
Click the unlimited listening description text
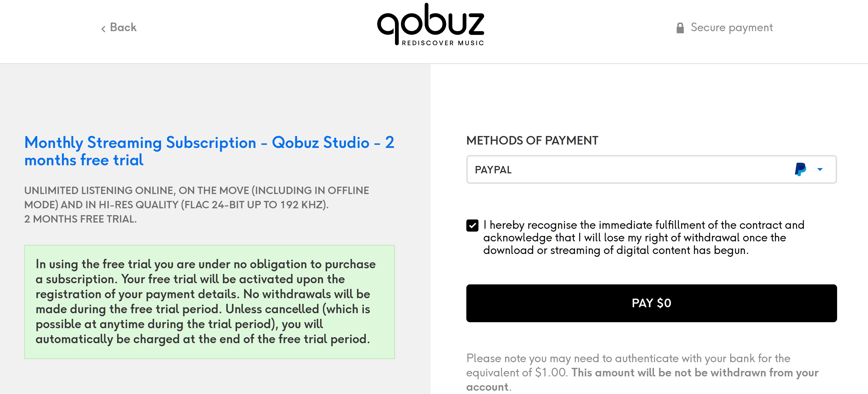click(x=197, y=198)
